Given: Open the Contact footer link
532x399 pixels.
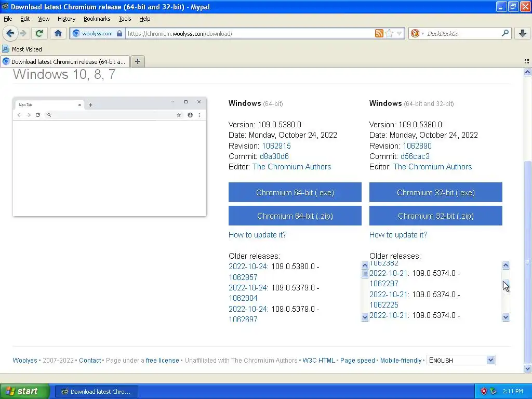Looking at the screenshot, I should pyautogui.click(x=90, y=361).
